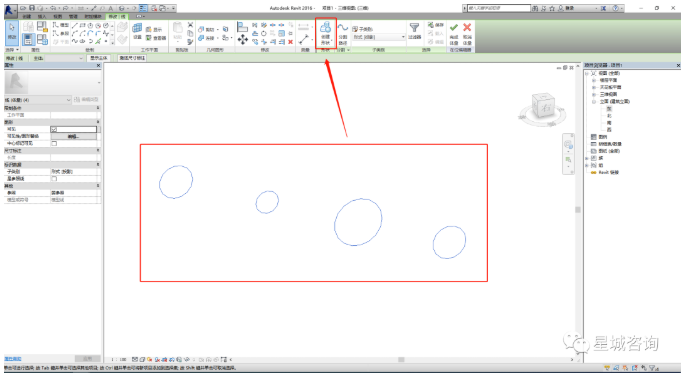Expand the Families (族) node in project browser
This screenshot has height=379, width=688.
pos(587,158)
